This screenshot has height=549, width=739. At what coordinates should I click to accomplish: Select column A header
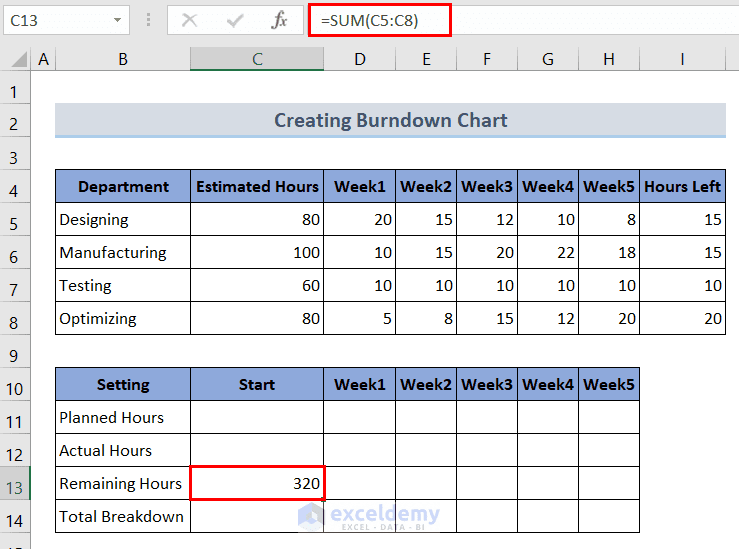tap(43, 59)
